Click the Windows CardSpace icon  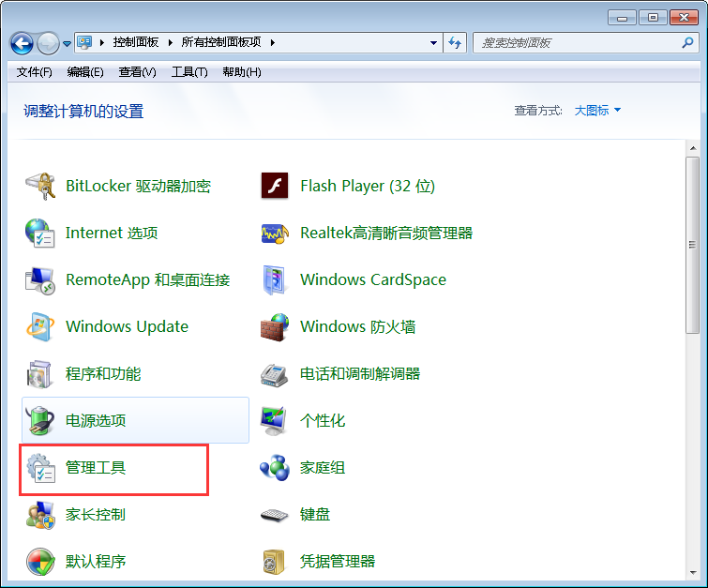tap(275, 280)
